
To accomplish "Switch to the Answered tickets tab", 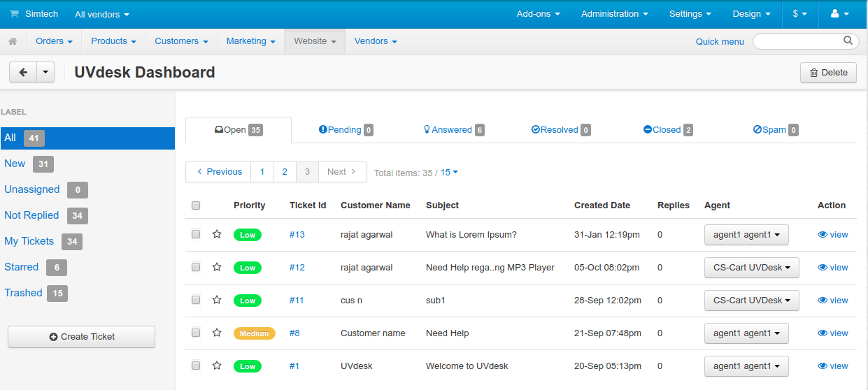I will pyautogui.click(x=454, y=130).
